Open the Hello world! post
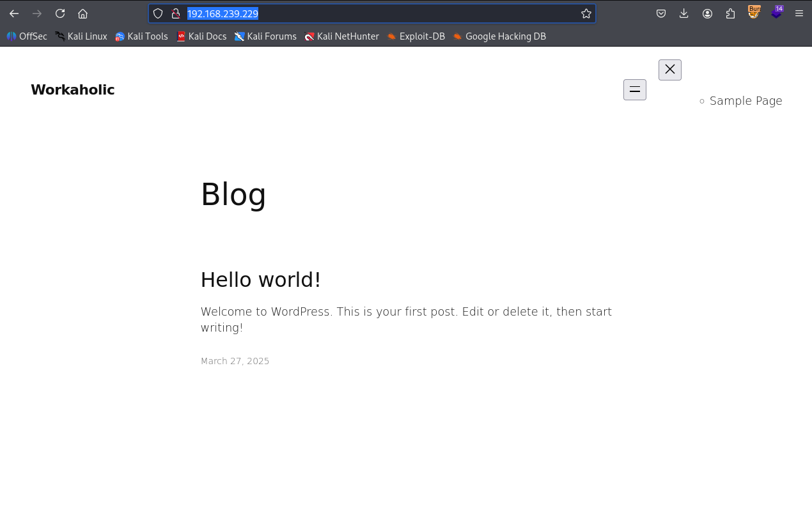Image resolution: width=812 pixels, height=529 pixels. tap(260, 280)
